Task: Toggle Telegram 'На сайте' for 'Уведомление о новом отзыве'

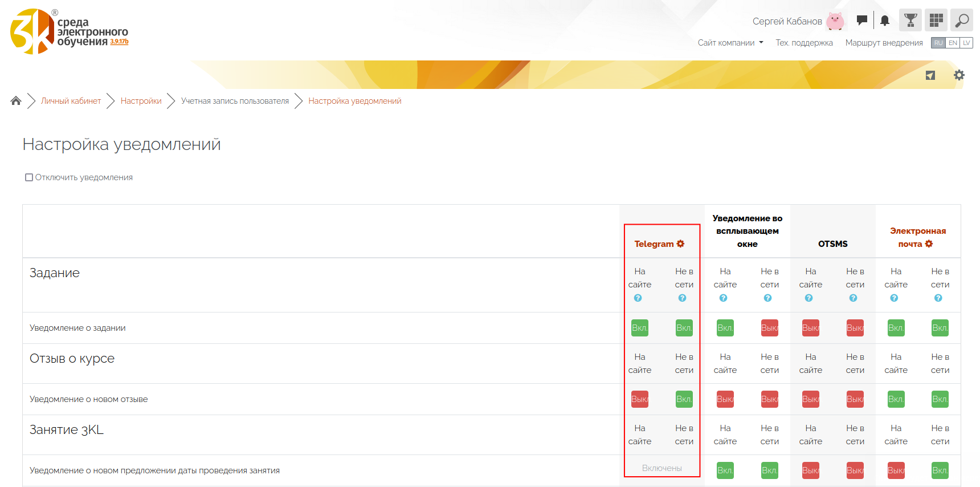Action: [x=640, y=399]
